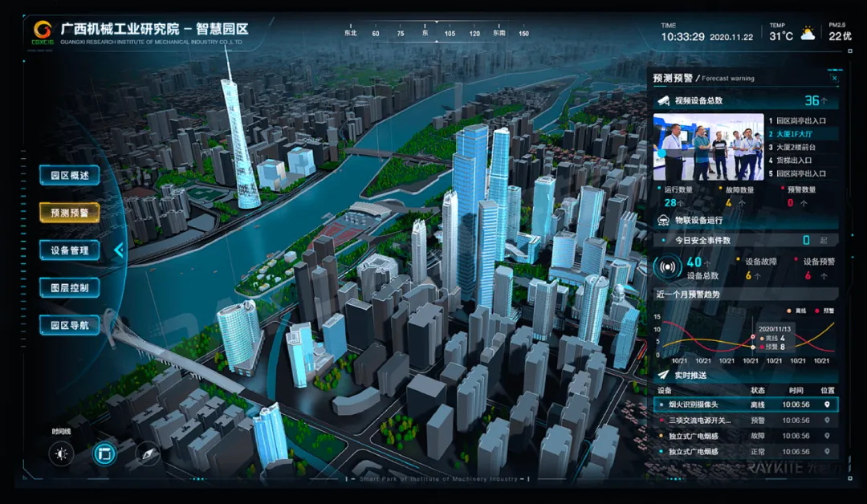Screen dimensions: 867x504
Task: Click the highlighted square frame view icon
Action: pos(104,454)
